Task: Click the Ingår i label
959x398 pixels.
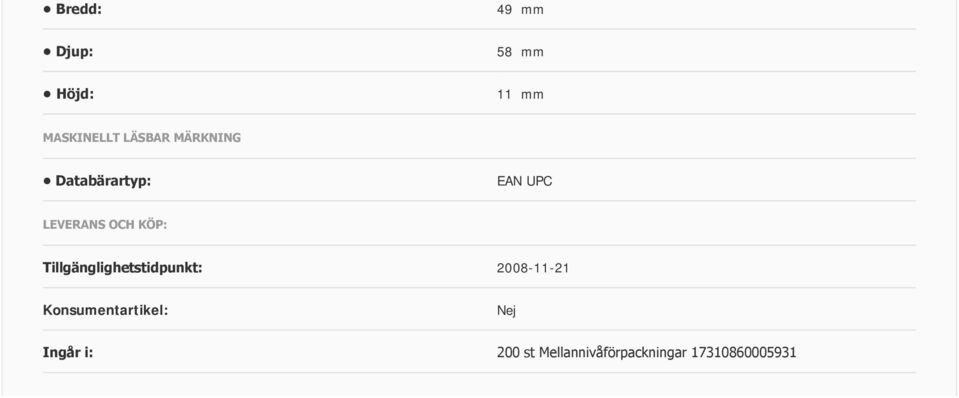Action: (68, 353)
